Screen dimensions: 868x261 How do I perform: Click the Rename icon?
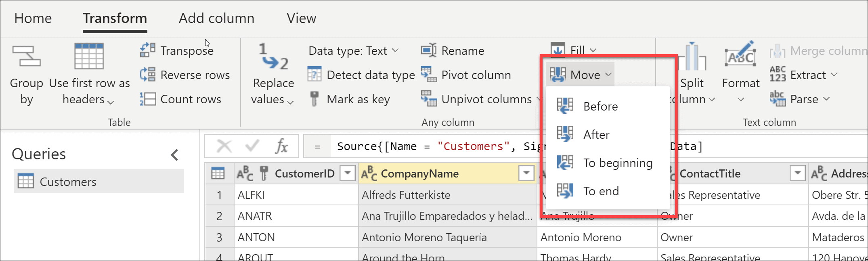click(x=429, y=50)
